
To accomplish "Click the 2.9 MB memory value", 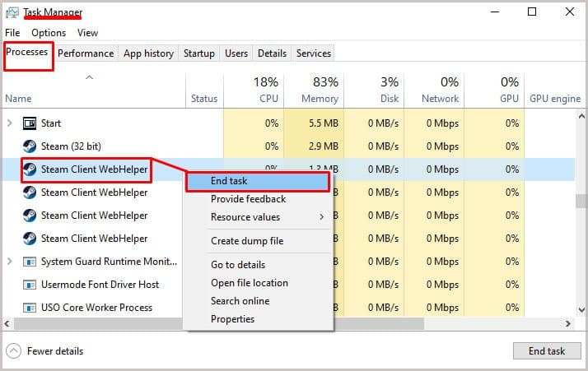I will (x=324, y=146).
